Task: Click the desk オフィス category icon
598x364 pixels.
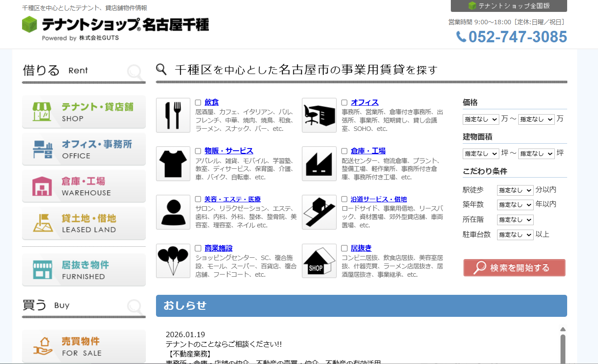Action: 319,115
